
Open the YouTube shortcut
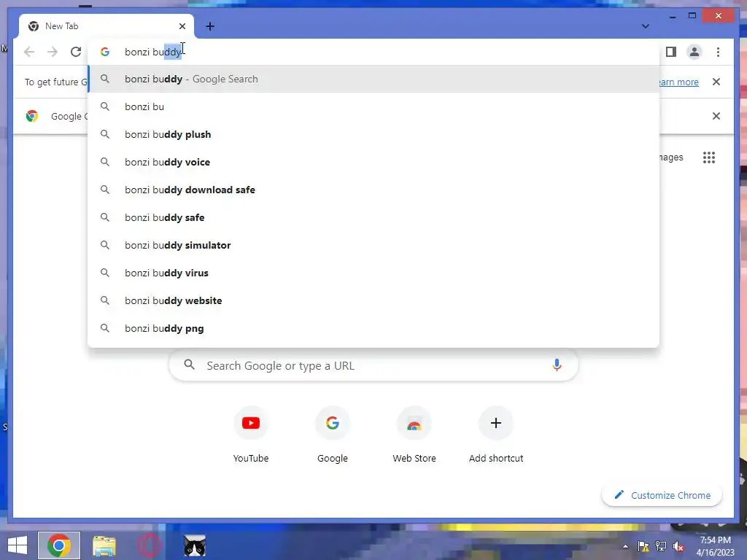(x=251, y=435)
